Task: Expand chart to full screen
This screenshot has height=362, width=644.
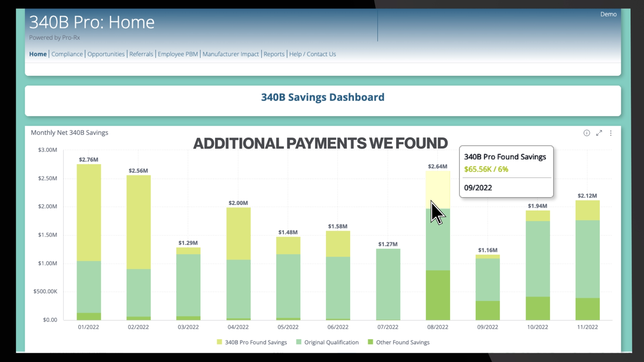Action: 599,133
